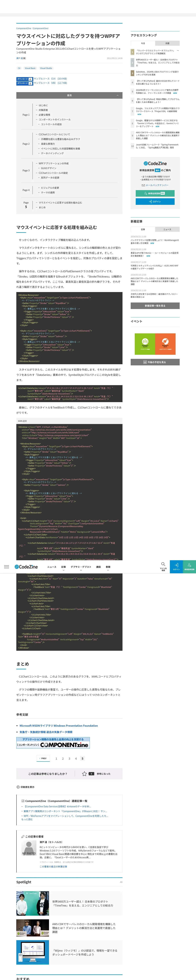Select 記事 tab under 新着記事

tap(143, 229)
